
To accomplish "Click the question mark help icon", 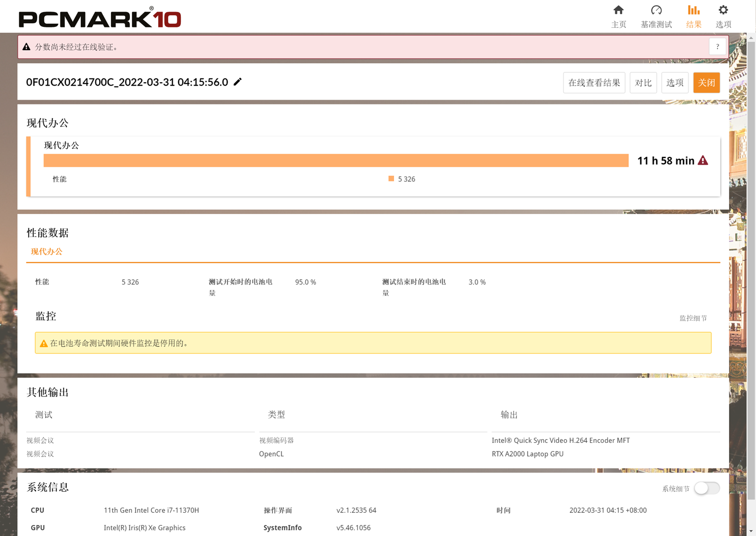I will click(717, 46).
